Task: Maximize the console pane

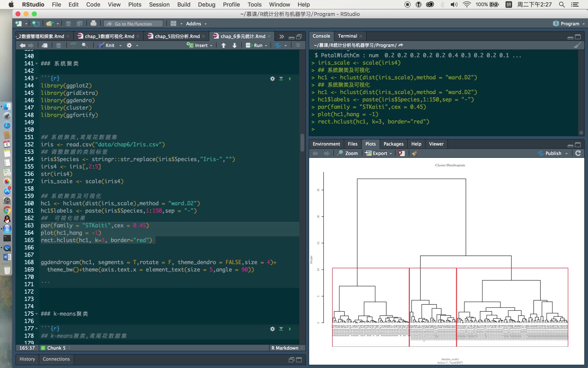Action: point(578,37)
